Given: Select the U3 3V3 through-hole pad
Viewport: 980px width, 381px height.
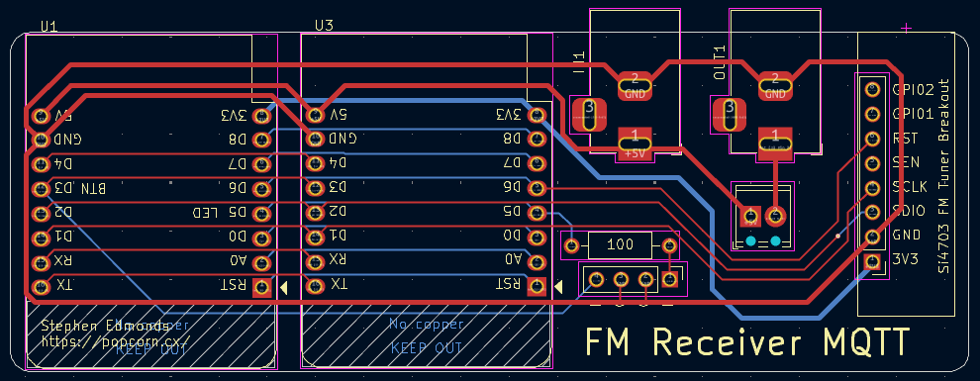Looking at the screenshot, I should 537,115.
